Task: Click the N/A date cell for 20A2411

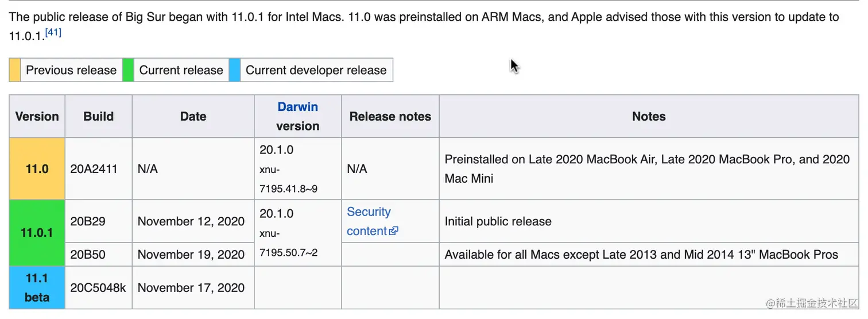Action: 193,169
